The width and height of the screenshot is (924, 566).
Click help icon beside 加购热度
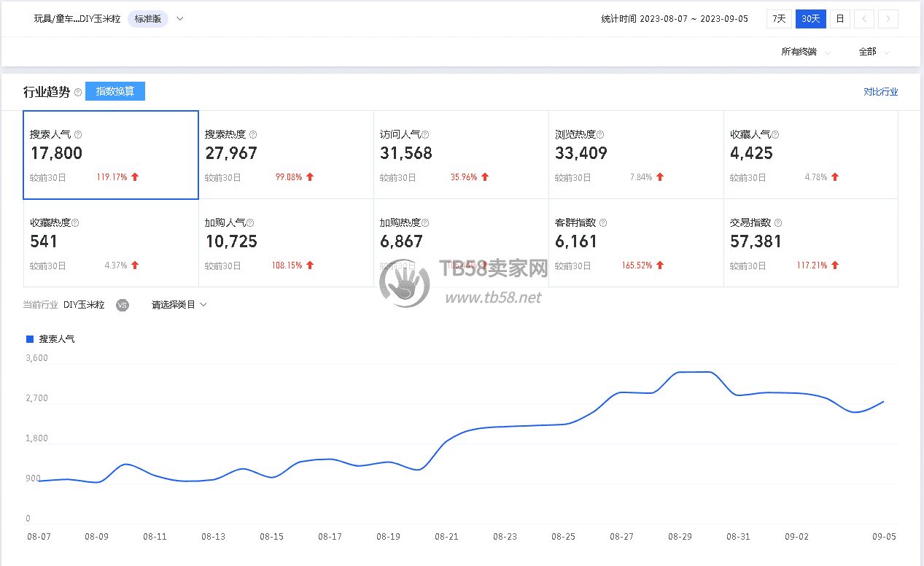pyautogui.click(x=425, y=223)
